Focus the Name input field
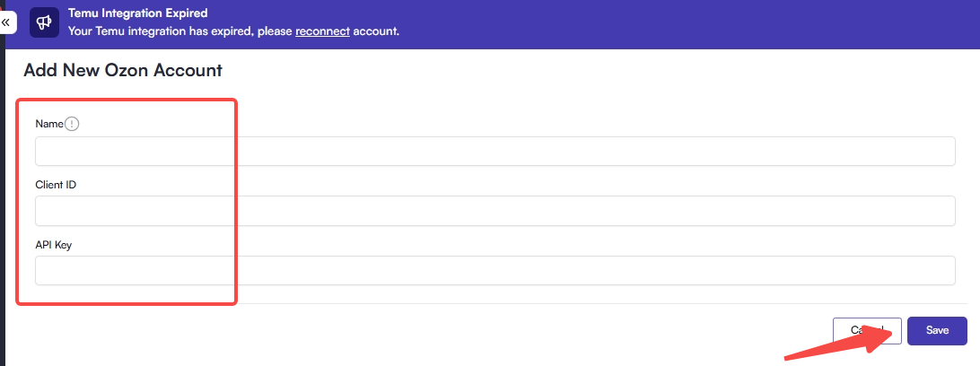 494,152
